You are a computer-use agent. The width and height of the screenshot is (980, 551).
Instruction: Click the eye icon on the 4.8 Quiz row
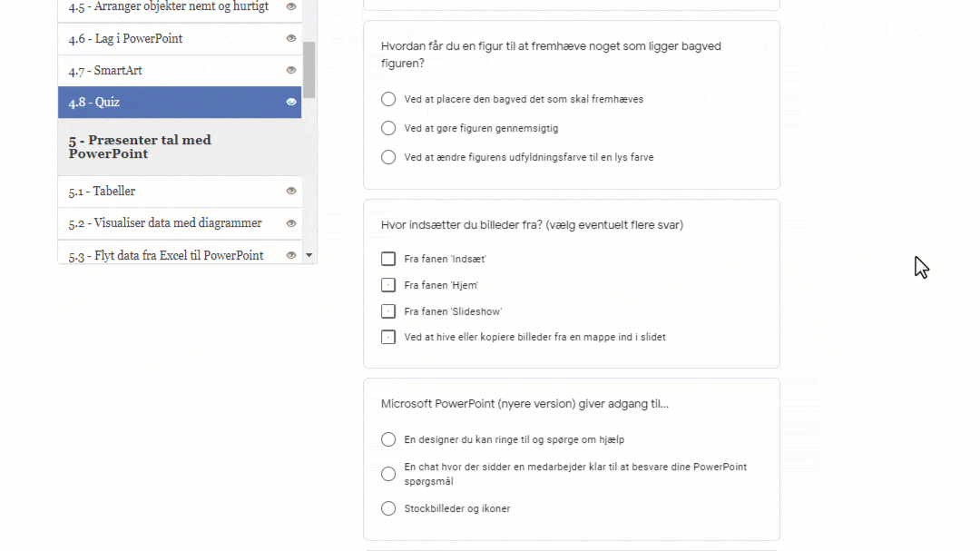[x=291, y=102]
